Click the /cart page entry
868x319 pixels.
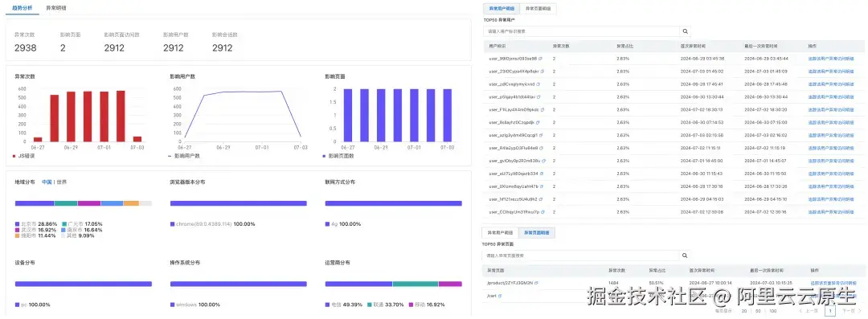[x=491, y=296]
